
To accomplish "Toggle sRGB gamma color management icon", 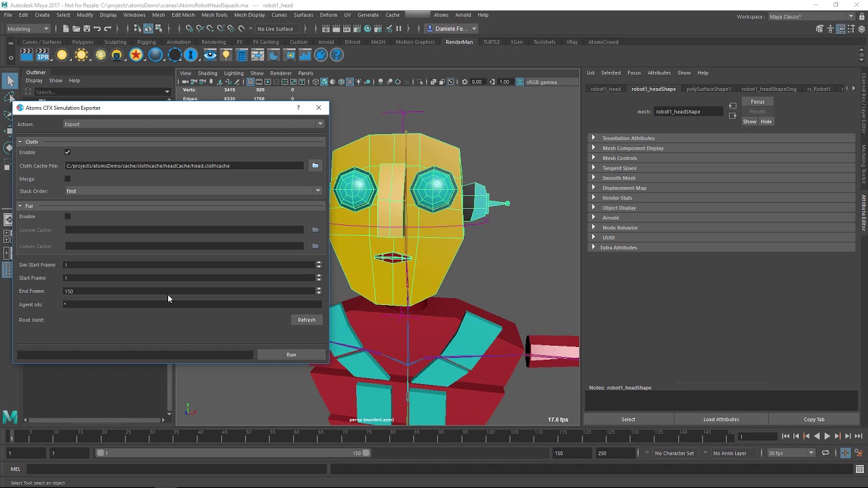I will click(520, 82).
